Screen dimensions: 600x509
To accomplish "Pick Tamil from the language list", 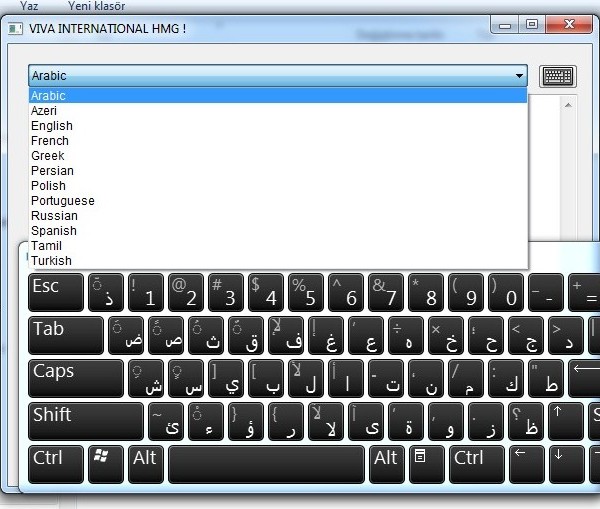I will click(278, 245).
